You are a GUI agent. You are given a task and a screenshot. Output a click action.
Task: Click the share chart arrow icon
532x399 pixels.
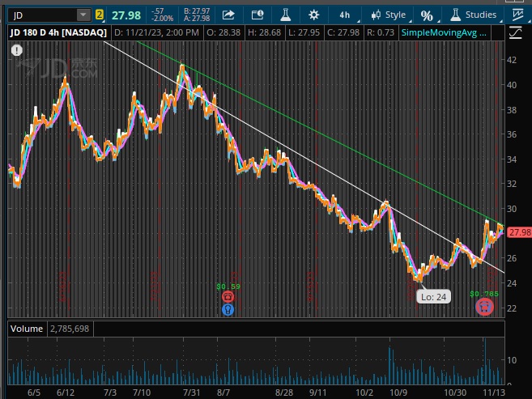click(x=228, y=15)
